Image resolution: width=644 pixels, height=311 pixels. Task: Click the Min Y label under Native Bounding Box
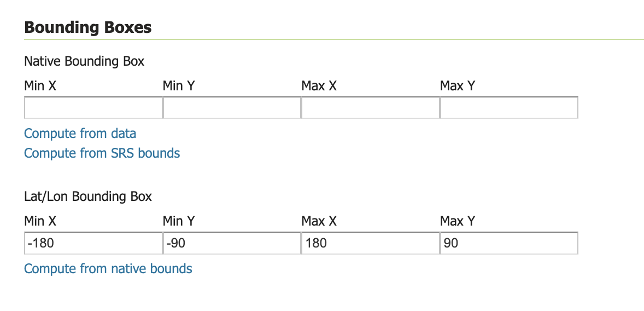point(179,86)
